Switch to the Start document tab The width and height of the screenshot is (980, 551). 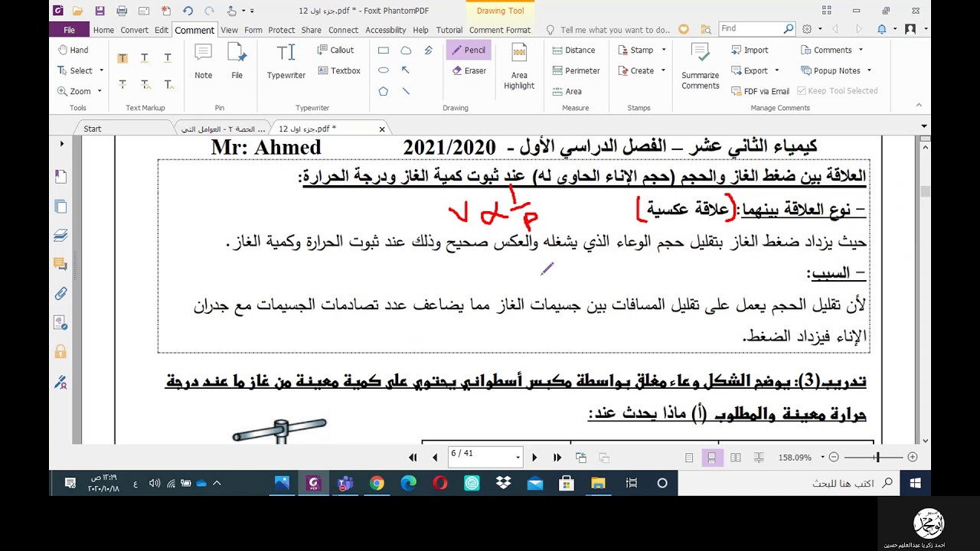[93, 129]
